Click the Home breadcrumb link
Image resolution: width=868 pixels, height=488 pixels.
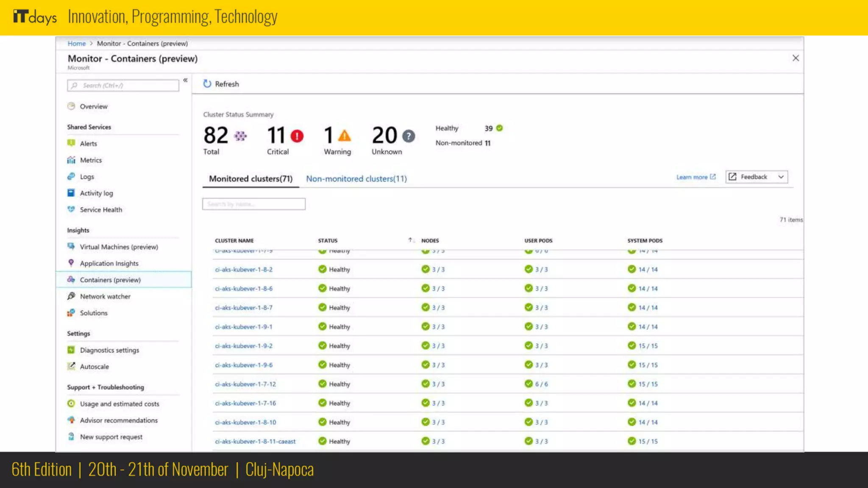pos(76,44)
